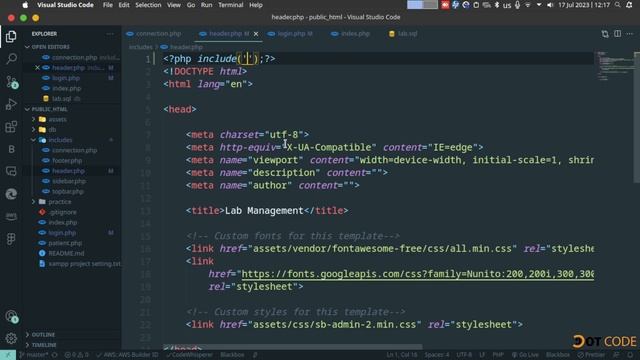Click the PHP language mode in status bar
Screen dimensions: 640x360
tap(498, 355)
